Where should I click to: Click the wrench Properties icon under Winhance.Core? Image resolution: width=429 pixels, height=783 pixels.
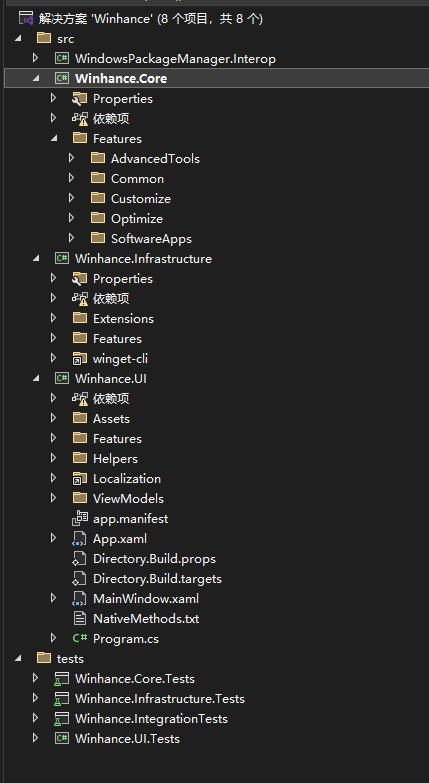click(80, 98)
